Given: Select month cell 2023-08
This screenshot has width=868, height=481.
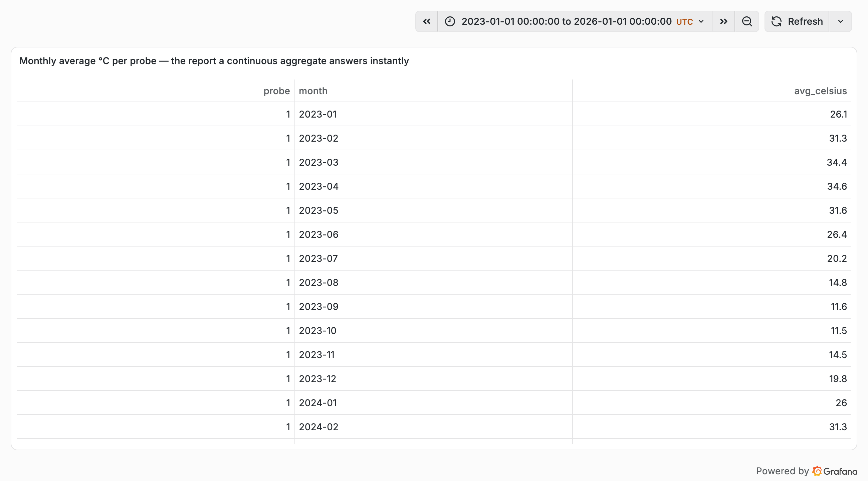Looking at the screenshot, I should tap(318, 283).
